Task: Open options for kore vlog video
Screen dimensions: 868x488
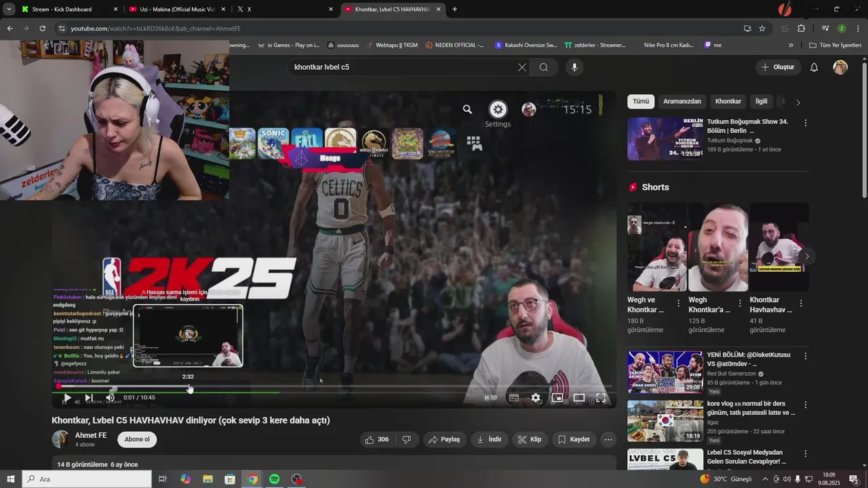Action: coord(806,405)
